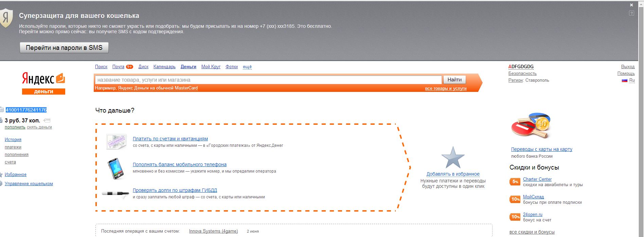Open the Ru language selector
644x237 pixels.
click(632, 80)
